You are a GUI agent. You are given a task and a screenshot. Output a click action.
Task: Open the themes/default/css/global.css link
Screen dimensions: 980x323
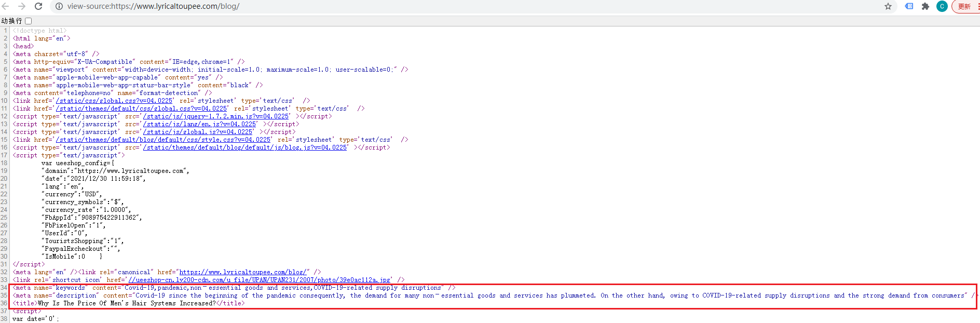click(141, 109)
